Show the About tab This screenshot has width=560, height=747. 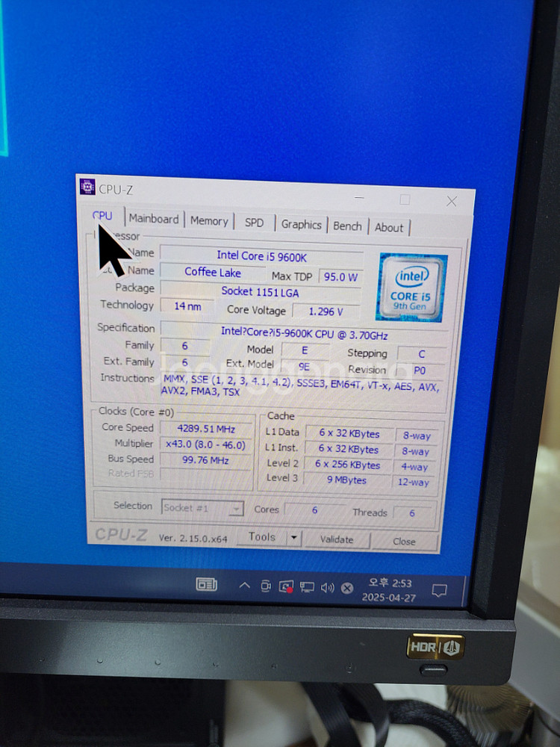coord(388,228)
